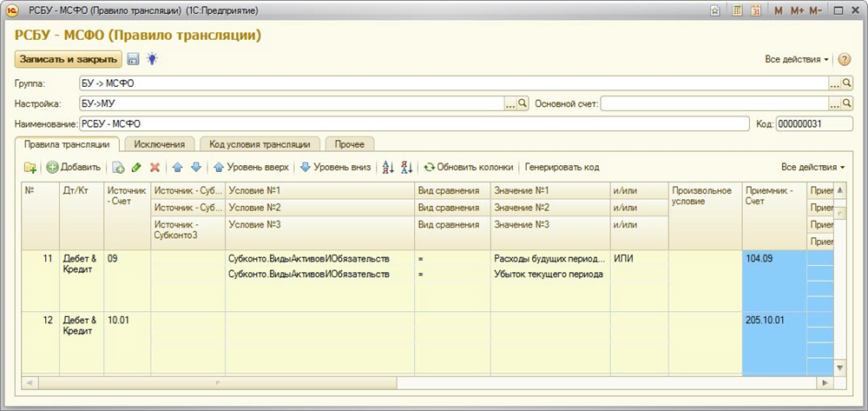Screen dimensions: 868x411
Task: Click the help question mark icon
Action: click(x=844, y=59)
